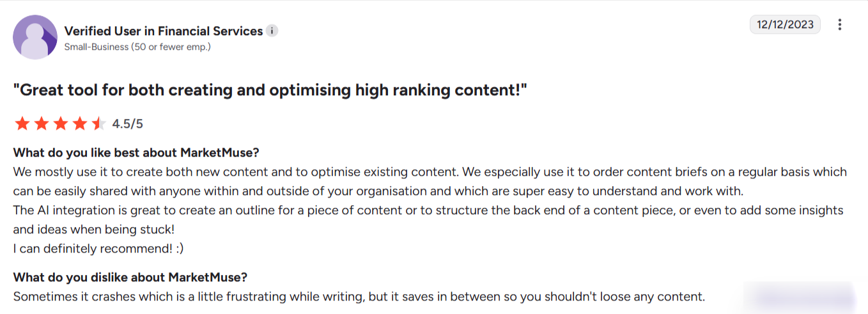Open the three-dot more options menu
This screenshot has width=868, height=314.
[x=840, y=25]
